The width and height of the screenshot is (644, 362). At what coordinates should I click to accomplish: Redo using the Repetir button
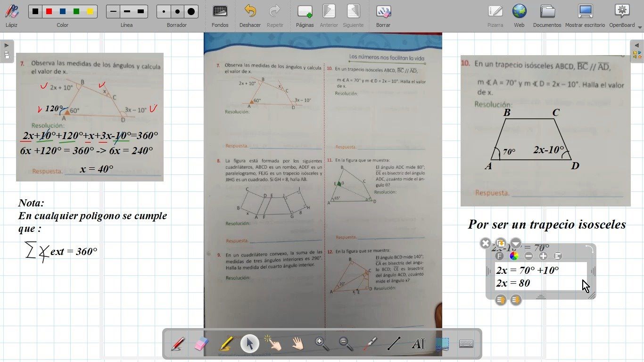pos(275,16)
